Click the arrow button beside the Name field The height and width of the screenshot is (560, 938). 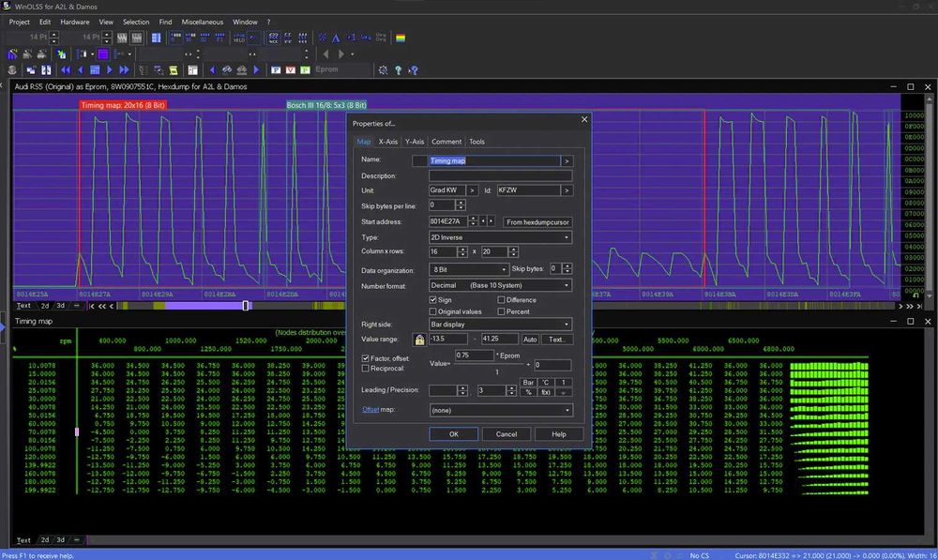tap(567, 160)
